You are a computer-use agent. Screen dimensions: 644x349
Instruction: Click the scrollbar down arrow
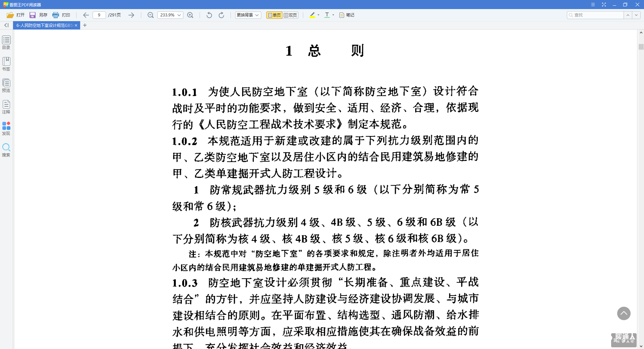pyautogui.click(x=641, y=346)
